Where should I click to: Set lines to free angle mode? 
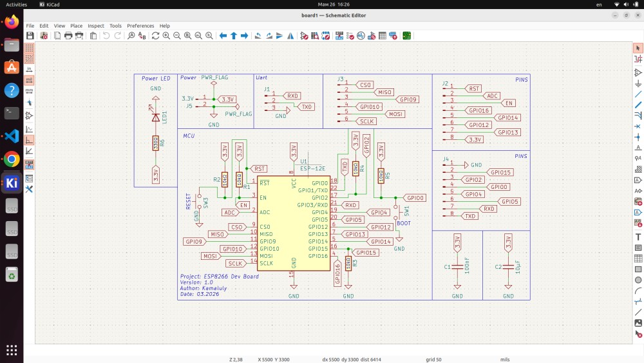(29, 130)
